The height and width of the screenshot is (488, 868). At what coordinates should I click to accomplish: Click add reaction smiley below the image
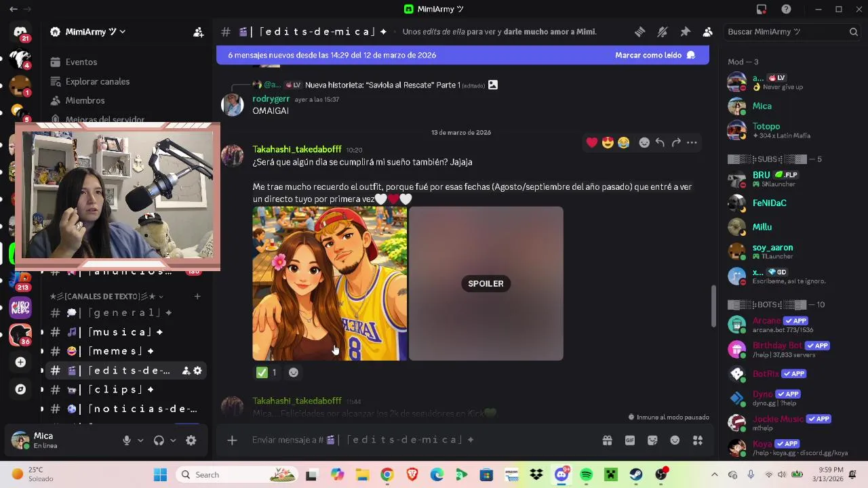coord(293,372)
